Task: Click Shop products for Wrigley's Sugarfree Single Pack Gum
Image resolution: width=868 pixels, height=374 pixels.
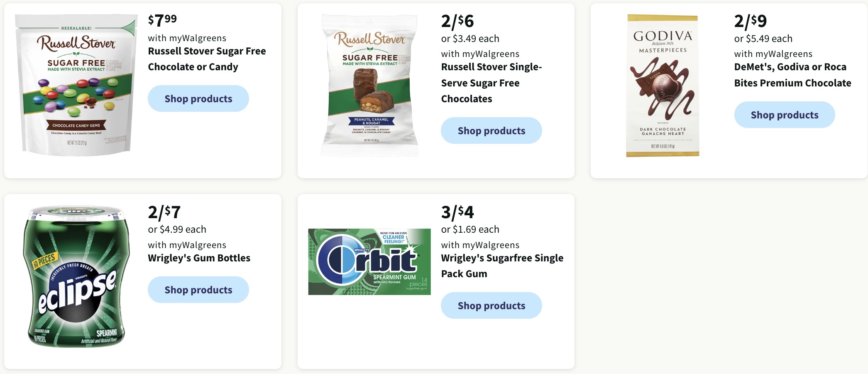Action: pyautogui.click(x=491, y=305)
